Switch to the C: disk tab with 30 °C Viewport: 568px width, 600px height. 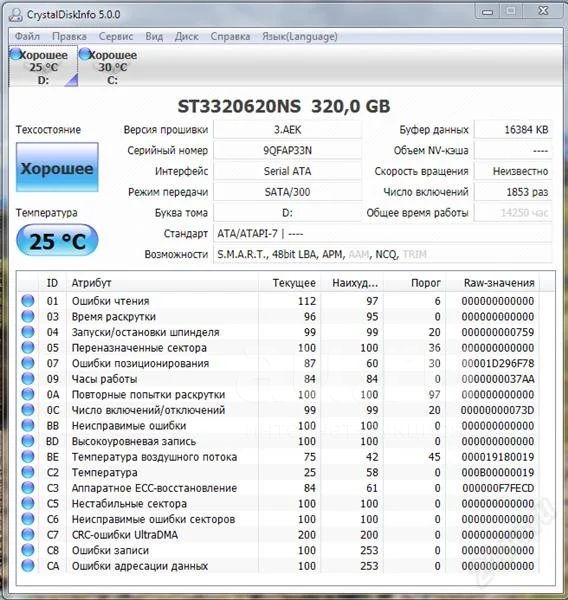pos(112,67)
